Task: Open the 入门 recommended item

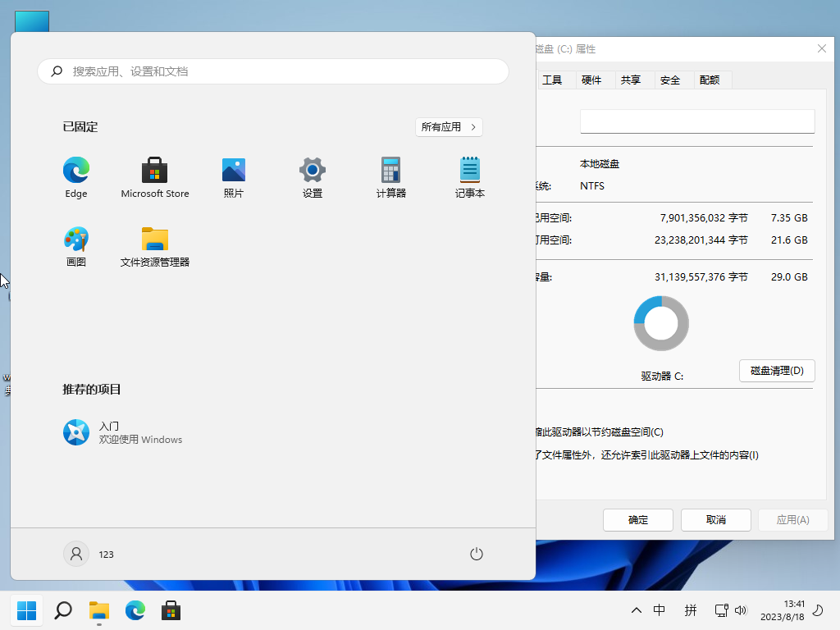Action: [x=123, y=433]
